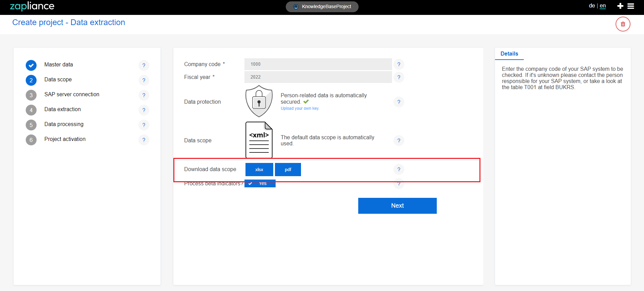Open help for Data scope step
This screenshot has width=644, height=291.
pos(144,80)
